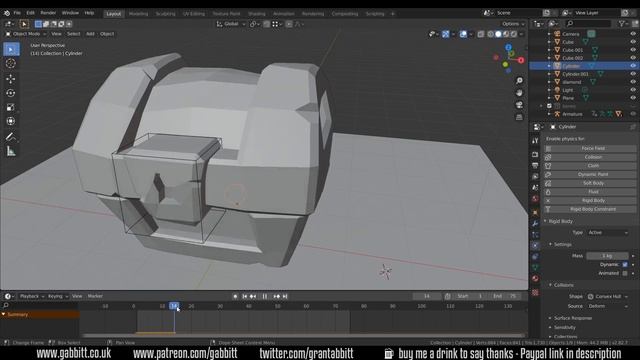Toggle visibility of Cube.001
The image size is (640, 360).
[x=633, y=50]
